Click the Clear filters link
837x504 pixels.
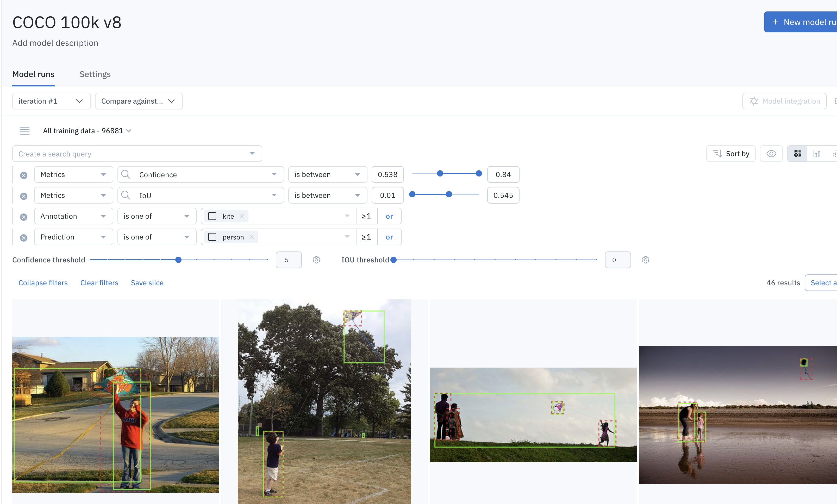pos(99,282)
